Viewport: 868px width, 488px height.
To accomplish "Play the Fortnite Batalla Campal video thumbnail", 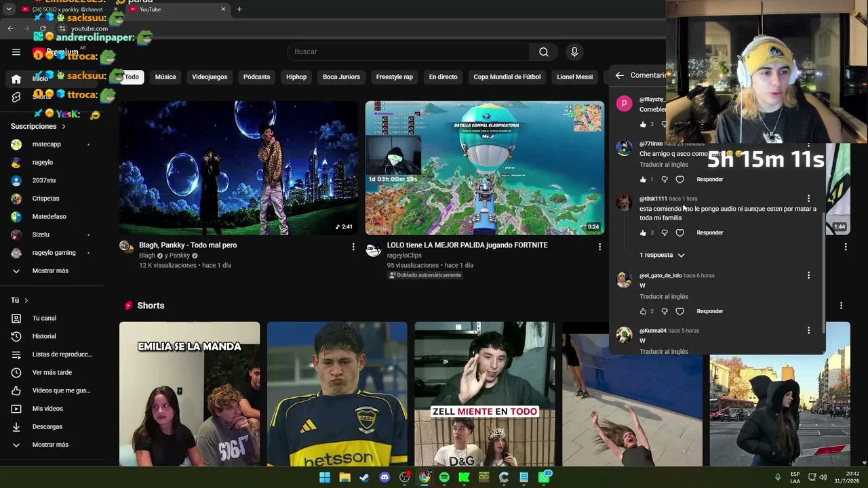I will tap(485, 168).
